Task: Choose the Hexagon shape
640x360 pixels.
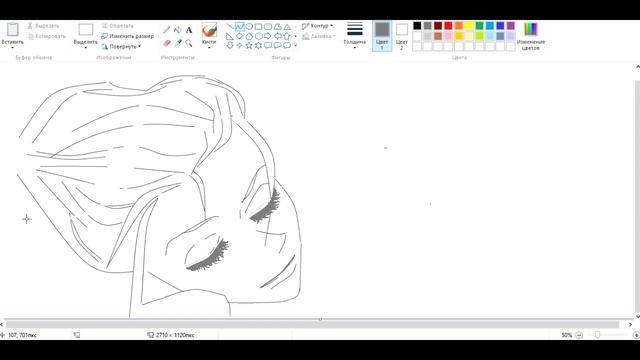Action: click(x=258, y=36)
